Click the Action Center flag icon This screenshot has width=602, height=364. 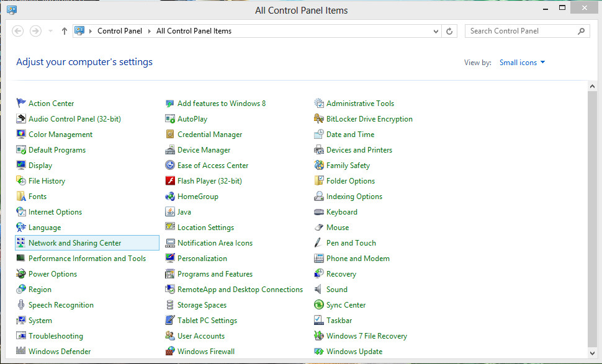tap(21, 104)
